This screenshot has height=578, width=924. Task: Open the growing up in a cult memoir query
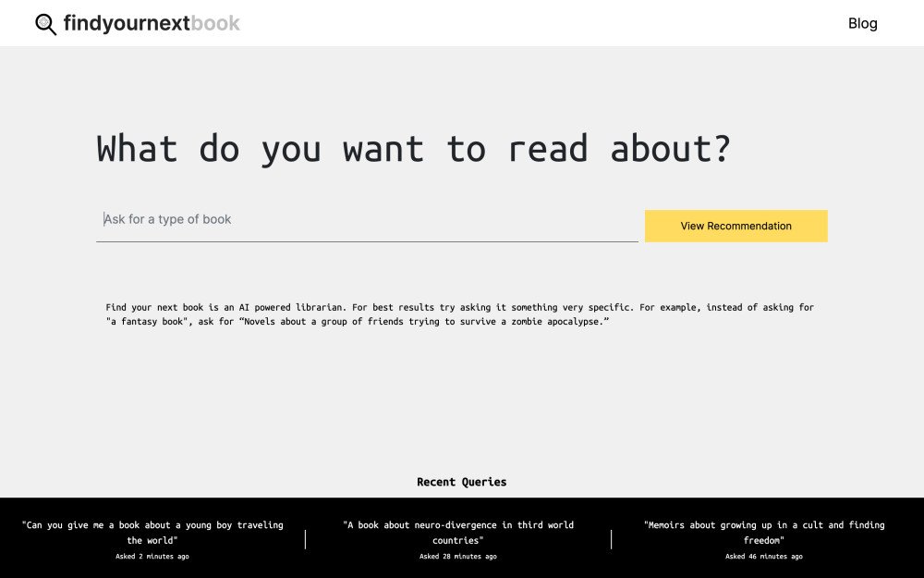pos(764,532)
